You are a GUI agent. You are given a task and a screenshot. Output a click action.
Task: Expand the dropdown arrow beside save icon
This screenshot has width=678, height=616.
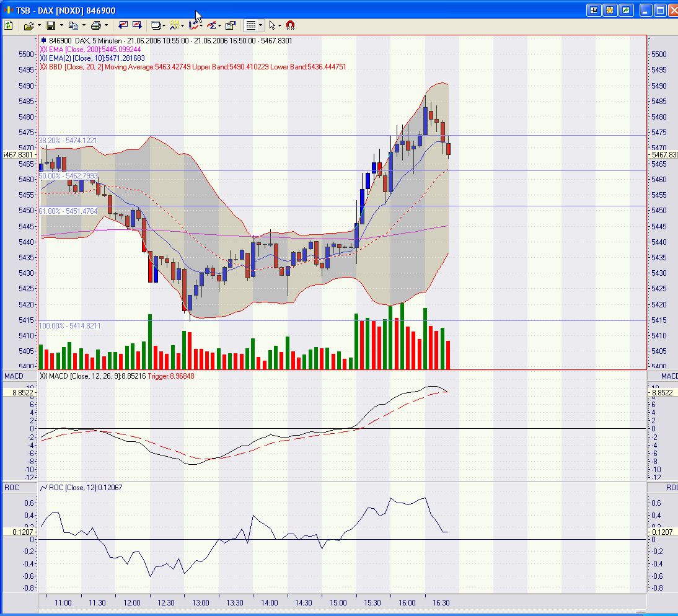coord(61,25)
